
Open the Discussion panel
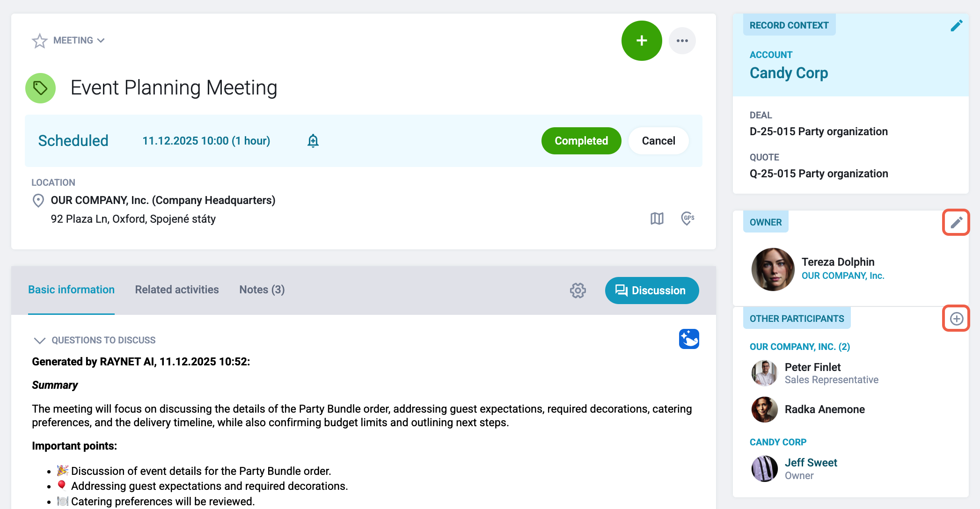click(652, 291)
